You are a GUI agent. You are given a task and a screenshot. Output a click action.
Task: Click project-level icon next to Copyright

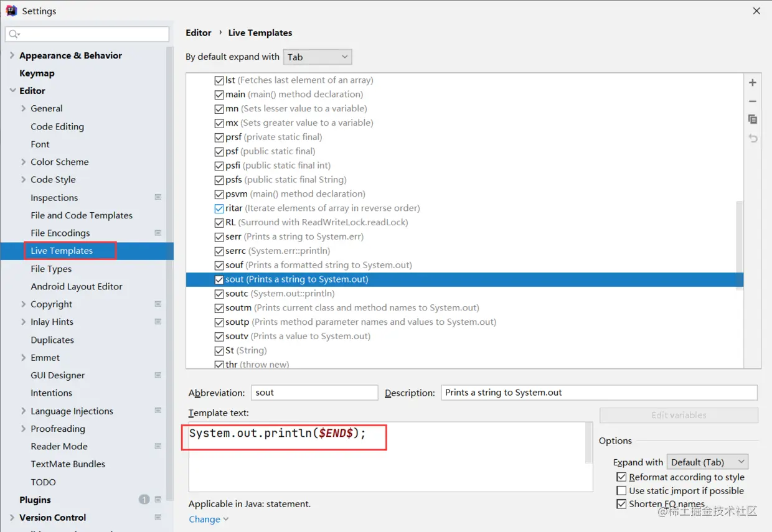tap(158, 304)
